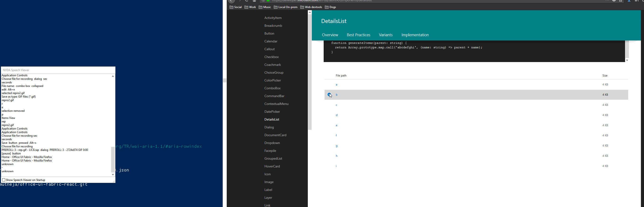Open CommandBar in the component sidebar
The width and height of the screenshot is (644, 207).
(274, 96)
